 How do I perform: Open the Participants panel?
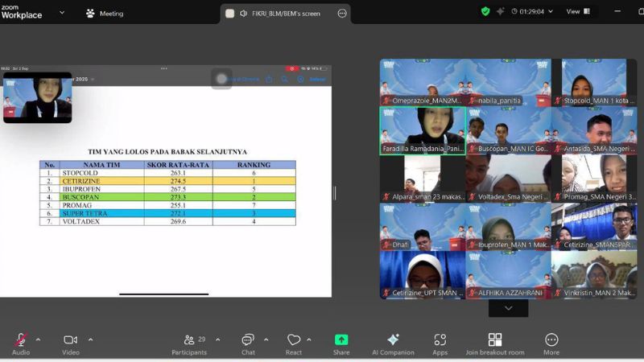click(189, 340)
